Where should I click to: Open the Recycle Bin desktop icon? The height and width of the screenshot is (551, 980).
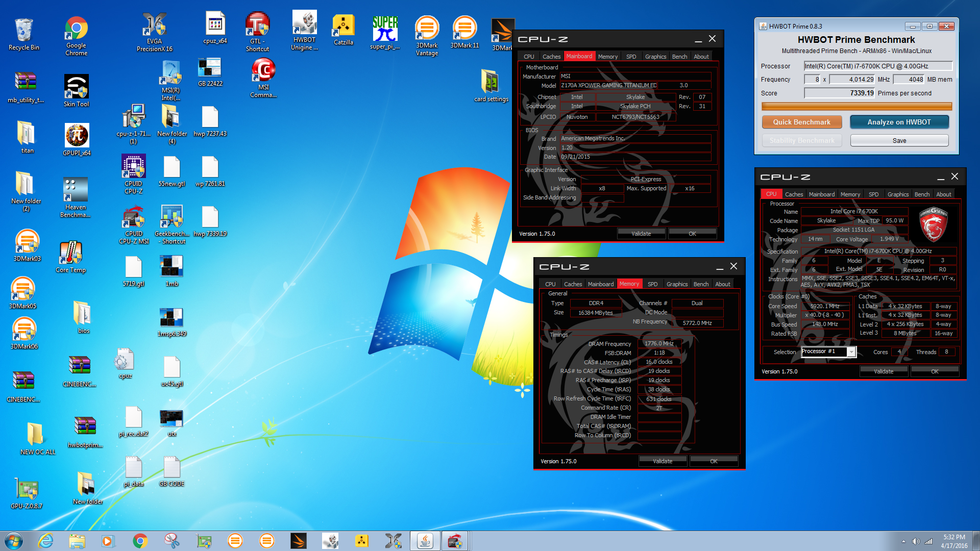[23, 34]
